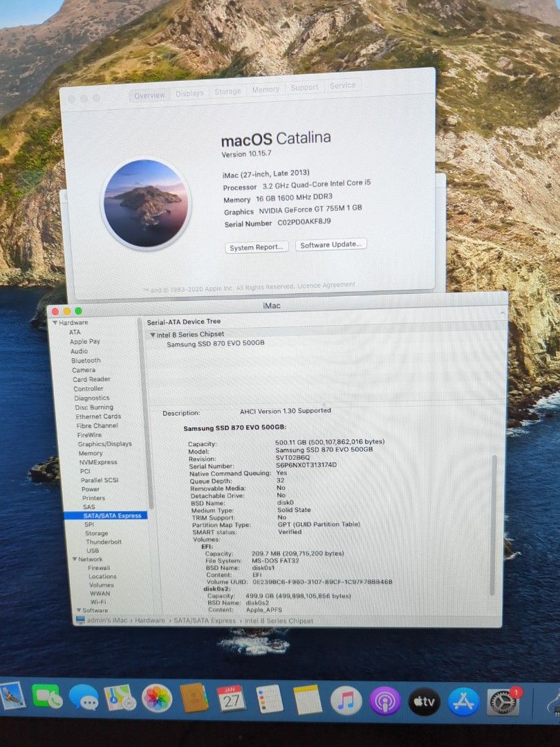Switch to the Displays tab
This screenshot has width=560, height=747.
[x=189, y=93]
